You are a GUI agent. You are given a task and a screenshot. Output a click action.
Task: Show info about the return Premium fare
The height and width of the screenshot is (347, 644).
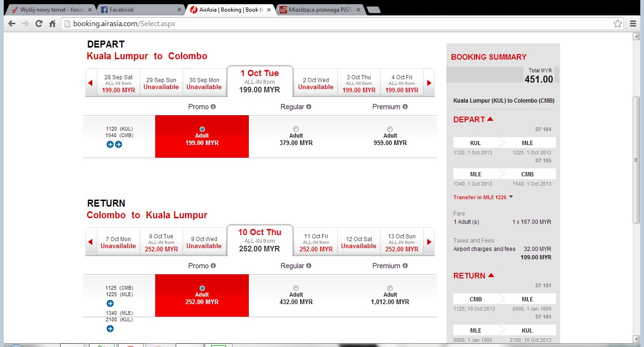pyautogui.click(x=405, y=266)
